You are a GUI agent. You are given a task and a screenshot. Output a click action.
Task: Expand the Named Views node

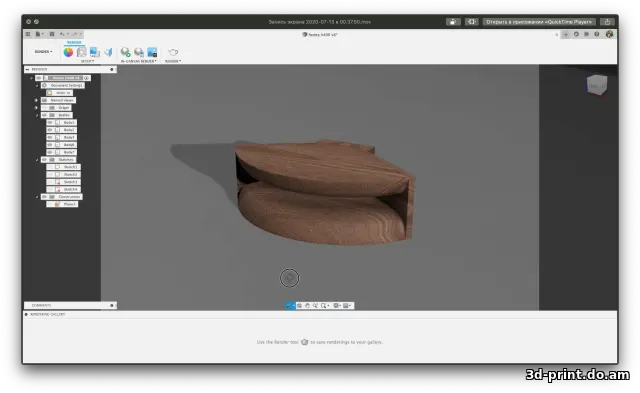coord(36,100)
